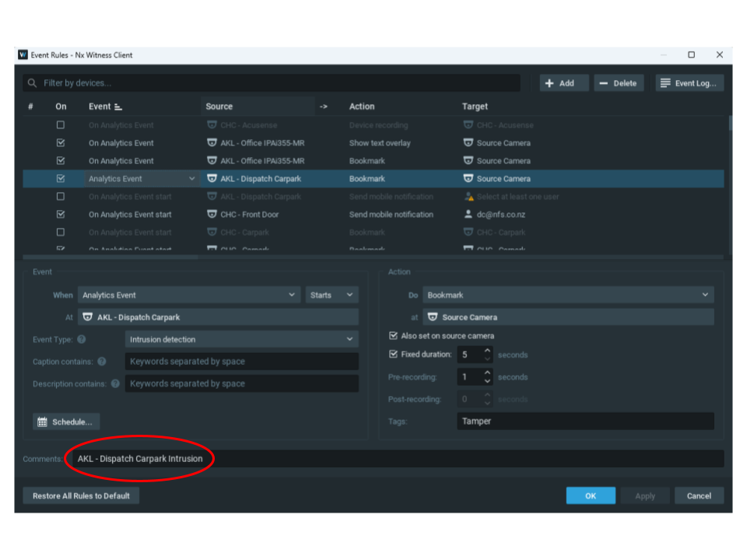The width and height of the screenshot is (747, 560).
Task: Decrease Pre-recording seconds value
Action: click(487, 381)
